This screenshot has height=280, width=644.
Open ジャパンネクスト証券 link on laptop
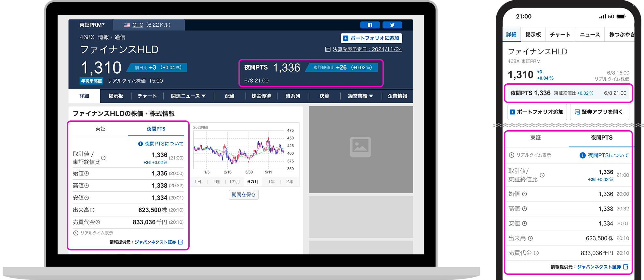pyautogui.click(x=155, y=242)
